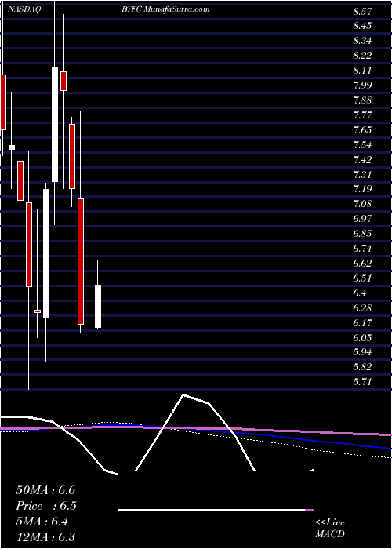
Task: Click the MACD histogram box
Action: [216, 510]
